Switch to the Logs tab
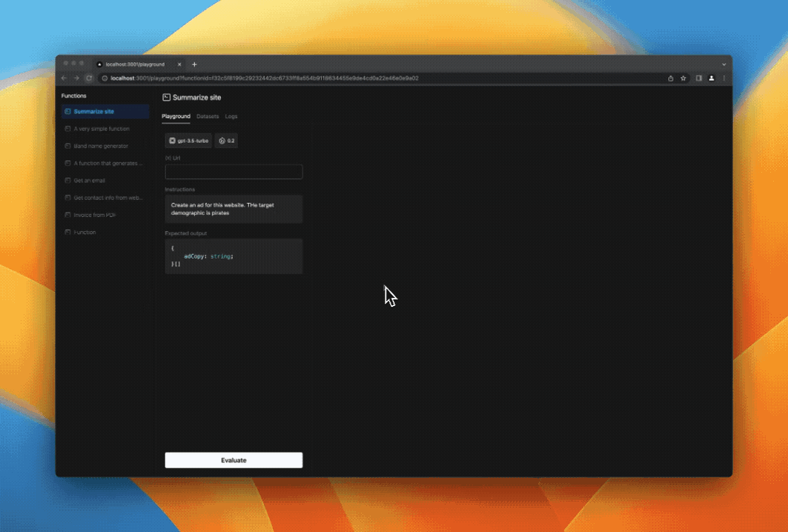 pyautogui.click(x=231, y=116)
